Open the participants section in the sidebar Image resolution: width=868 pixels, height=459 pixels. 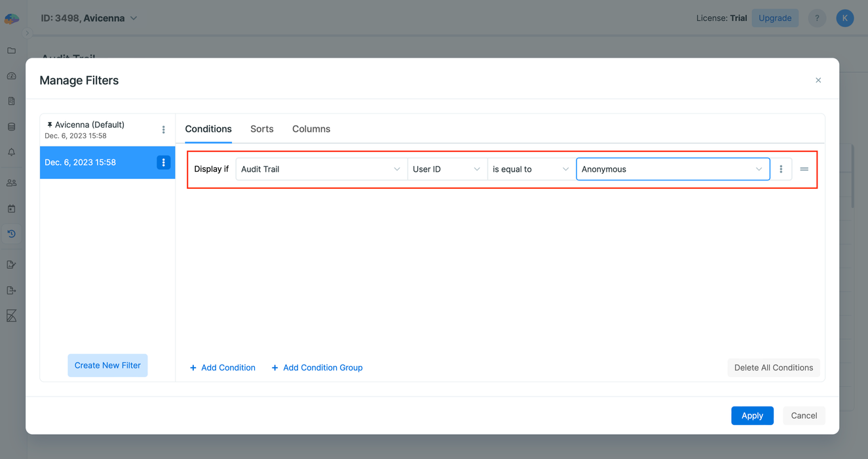(11, 182)
